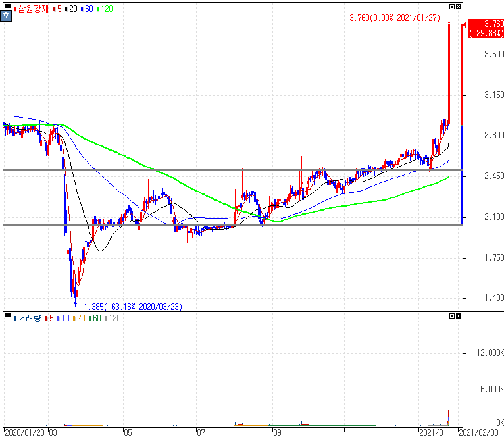This screenshot has height=437, width=504.
Task: Click the 1,400 price axis label
Action: point(494,298)
